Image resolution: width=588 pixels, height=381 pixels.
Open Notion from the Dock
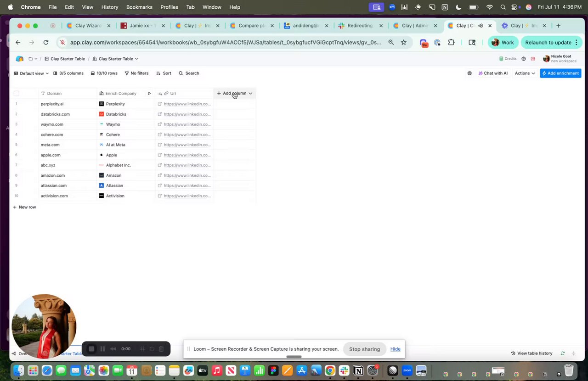pos(358,370)
